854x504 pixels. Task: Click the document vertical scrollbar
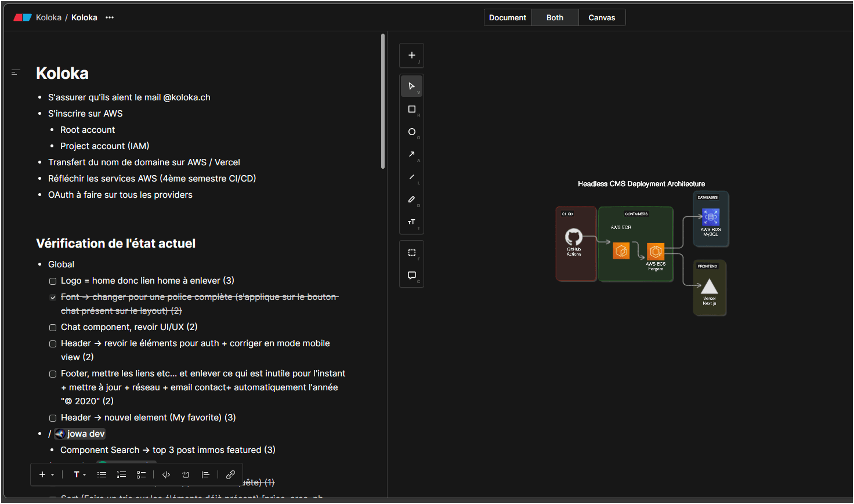pyautogui.click(x=383, y=101)
